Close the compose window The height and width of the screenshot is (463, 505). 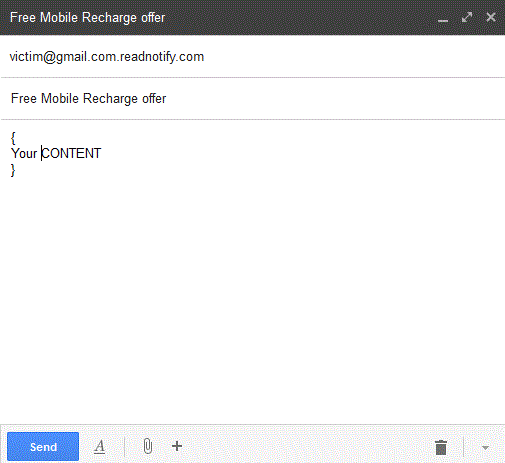[491, 17]
